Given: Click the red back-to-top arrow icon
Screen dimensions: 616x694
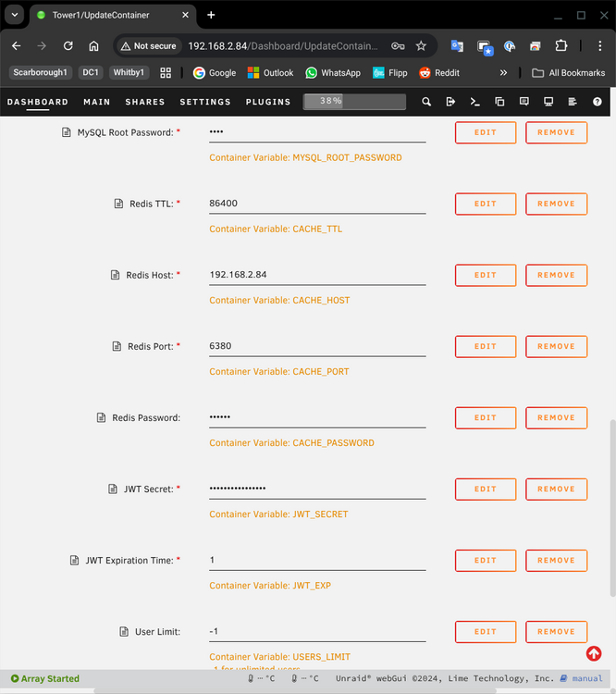Looking at the screenshot, I should point(594,653).
